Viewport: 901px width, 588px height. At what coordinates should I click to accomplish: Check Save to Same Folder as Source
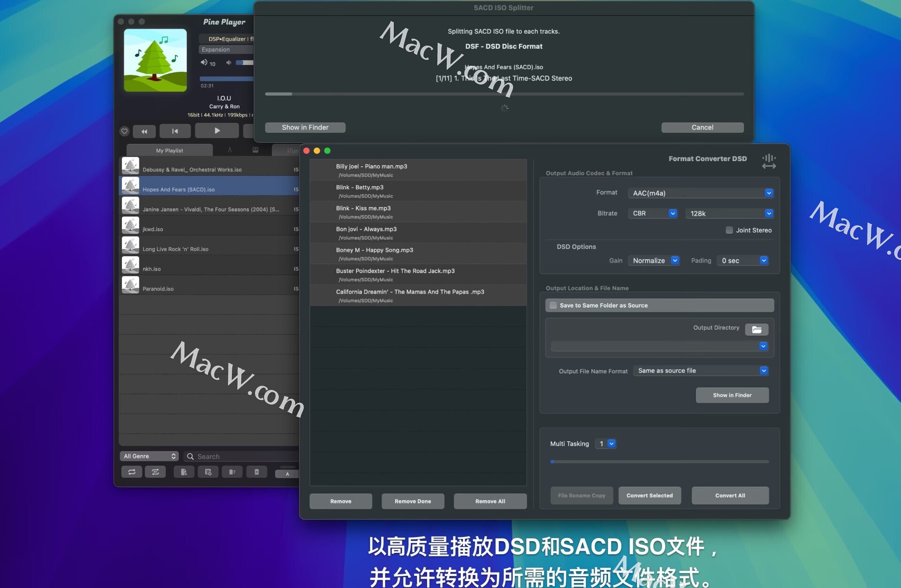(553, 305)
